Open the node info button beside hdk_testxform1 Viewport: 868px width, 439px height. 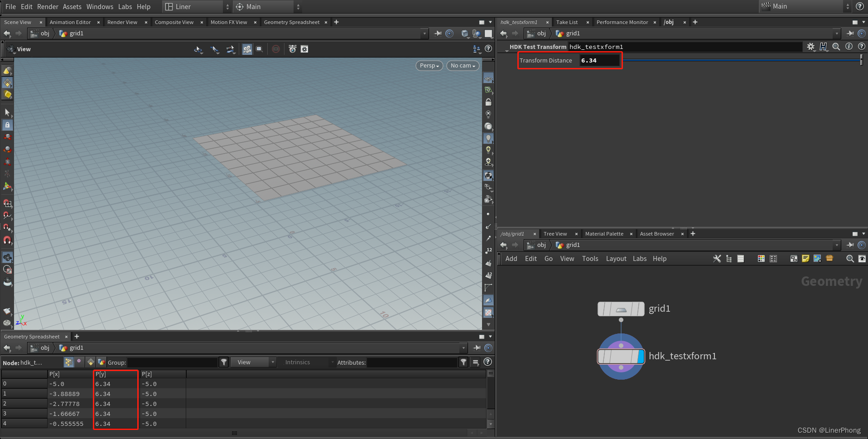pyautogui.click(x=848, y=47)
